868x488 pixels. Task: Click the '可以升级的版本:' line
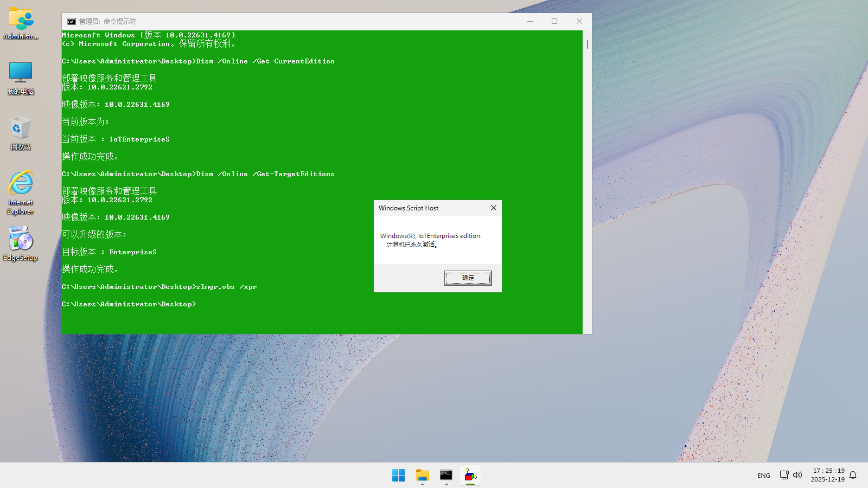click(94, 234)
